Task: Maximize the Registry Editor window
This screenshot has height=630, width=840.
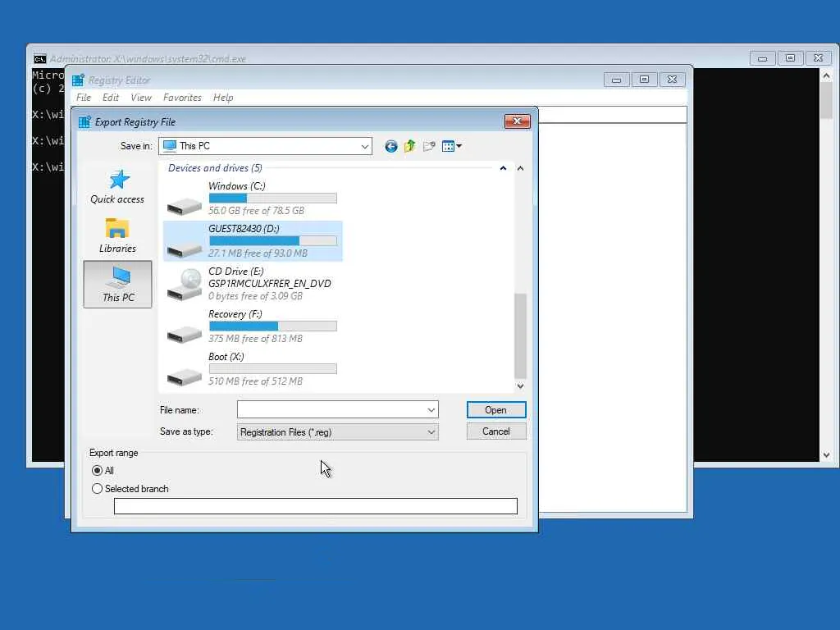Action: coord(644,80)
